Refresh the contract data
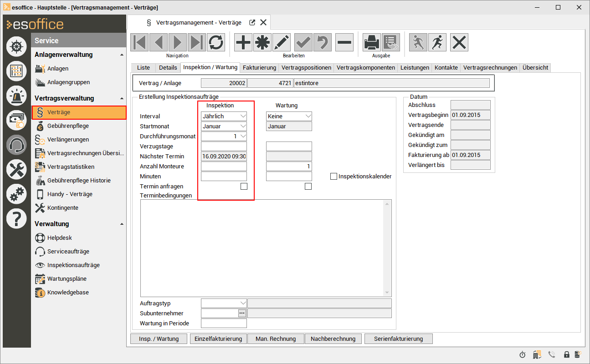 (216, 42)
